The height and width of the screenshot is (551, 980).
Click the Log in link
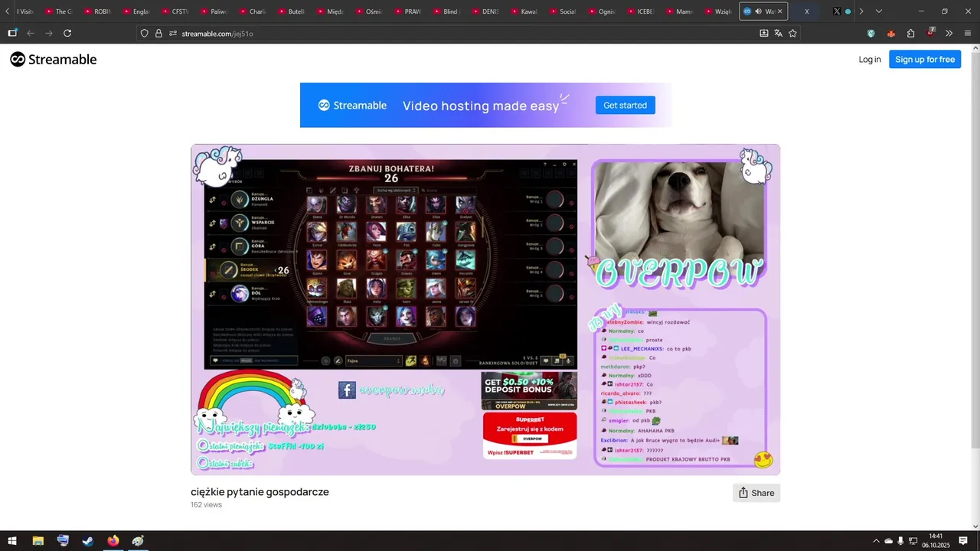pyautogui.click(x=870, y=60)
